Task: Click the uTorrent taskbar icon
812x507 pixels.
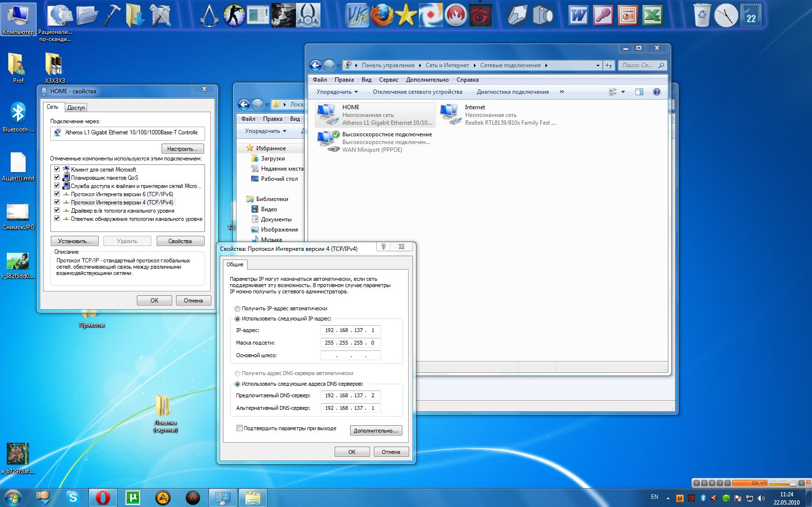Action: (133, 497)
